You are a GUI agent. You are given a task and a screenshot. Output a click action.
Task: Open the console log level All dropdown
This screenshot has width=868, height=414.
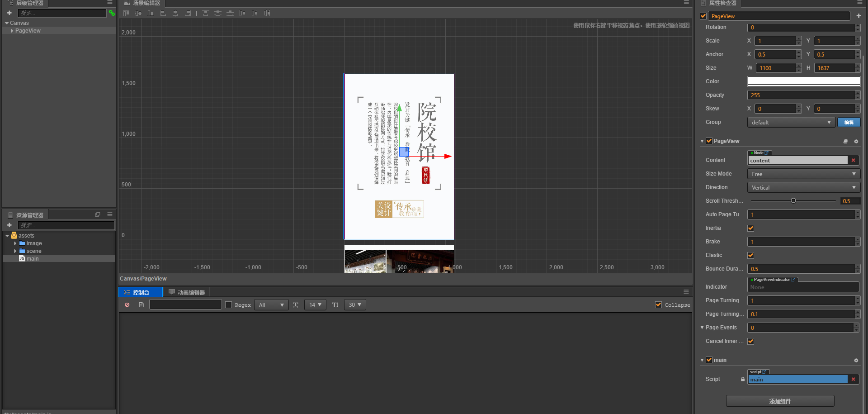(271, 305)
